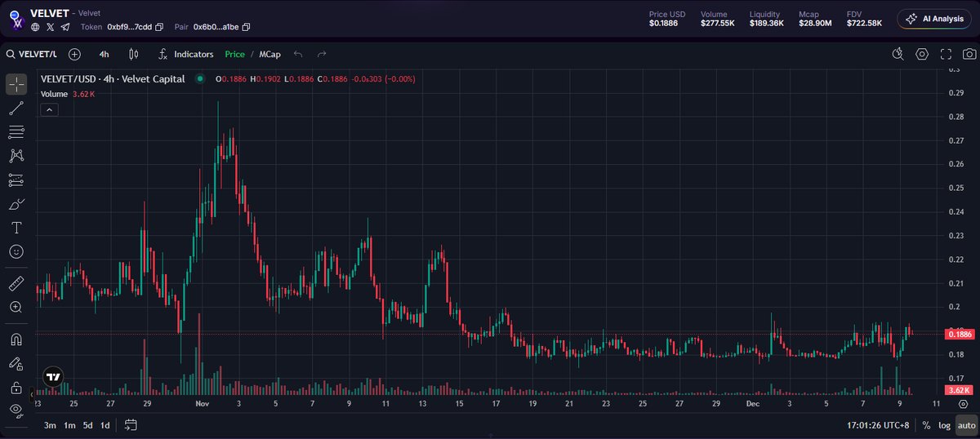Screen dimensions: 980x439
Task: Toggle percent scale mode
Action: [x=926, y=425]
